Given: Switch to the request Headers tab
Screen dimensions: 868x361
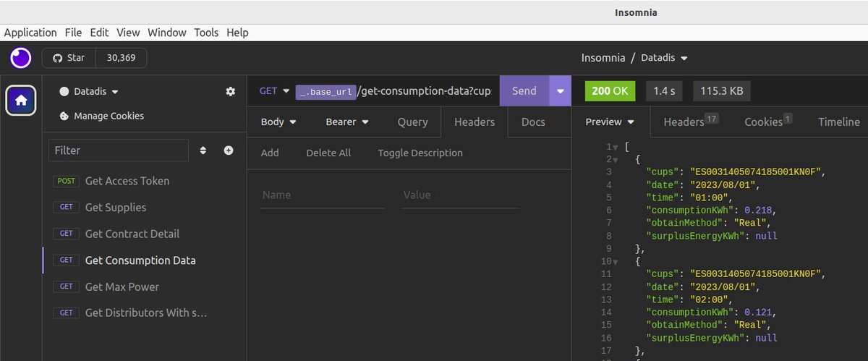Looking at the screenshot, I should click(x=475, y=122).
